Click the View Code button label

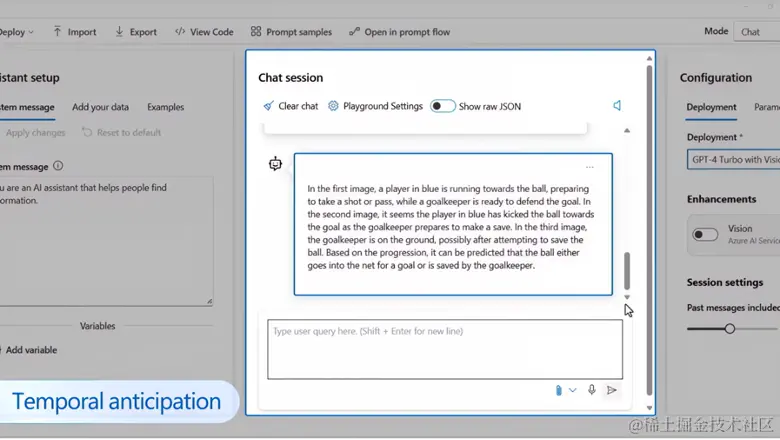[211, 32]
